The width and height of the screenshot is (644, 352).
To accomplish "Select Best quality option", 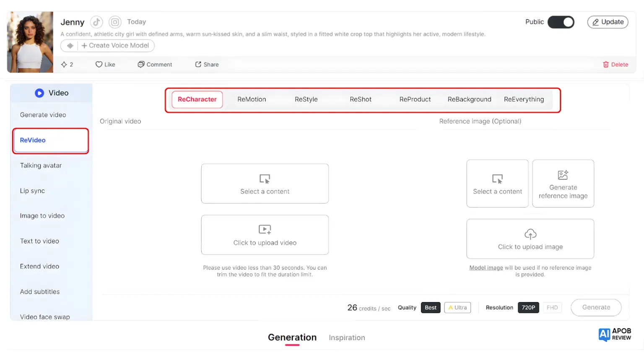I will point(430,308).
